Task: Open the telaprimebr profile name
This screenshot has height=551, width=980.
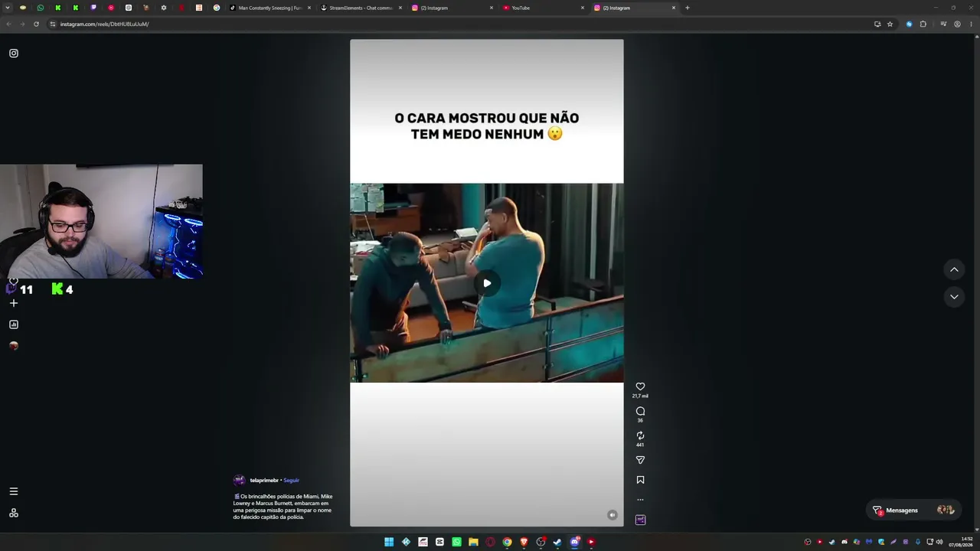Action: (x=264, y=481)
